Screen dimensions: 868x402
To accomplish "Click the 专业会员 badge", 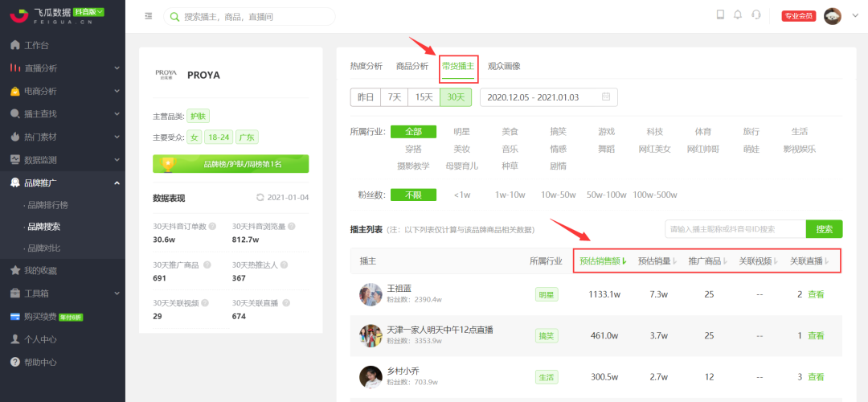I will click(800, 16).
